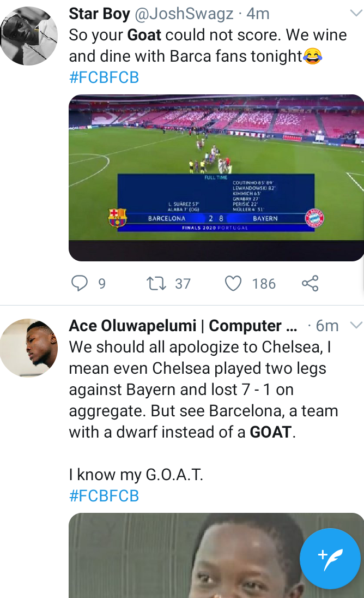Reply to Star Boy's tweet
Screen dimensions: 364x598
(x=80, y=283)
